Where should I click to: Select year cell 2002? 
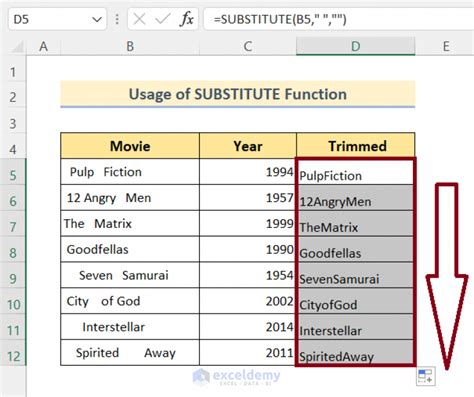tap(248, 301)
